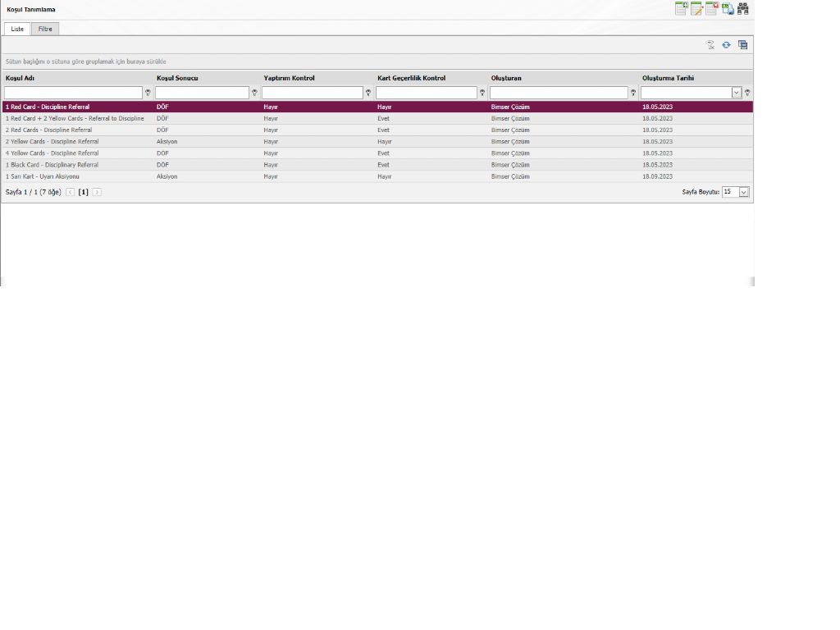Click the Excel export print icon
Viewport: 840px width, 630px height.
[x=728, y=8]
